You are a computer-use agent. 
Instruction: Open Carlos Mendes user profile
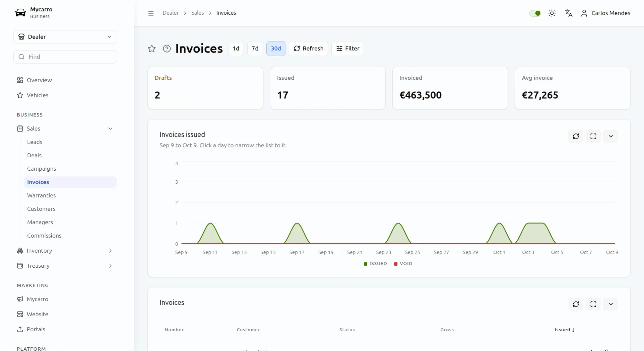tap(605, 13)
